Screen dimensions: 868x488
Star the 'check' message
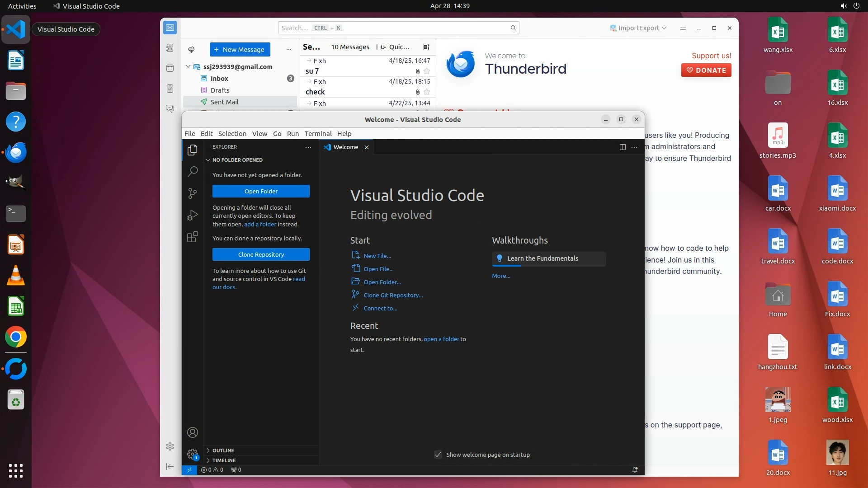[427, 92]
